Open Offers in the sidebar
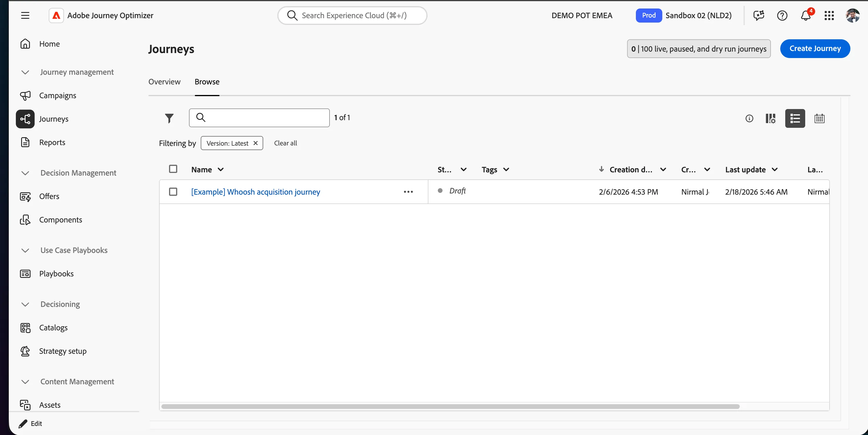Image resolution: width=868 pixels, height=435 pixels. (x=49, y=196)
